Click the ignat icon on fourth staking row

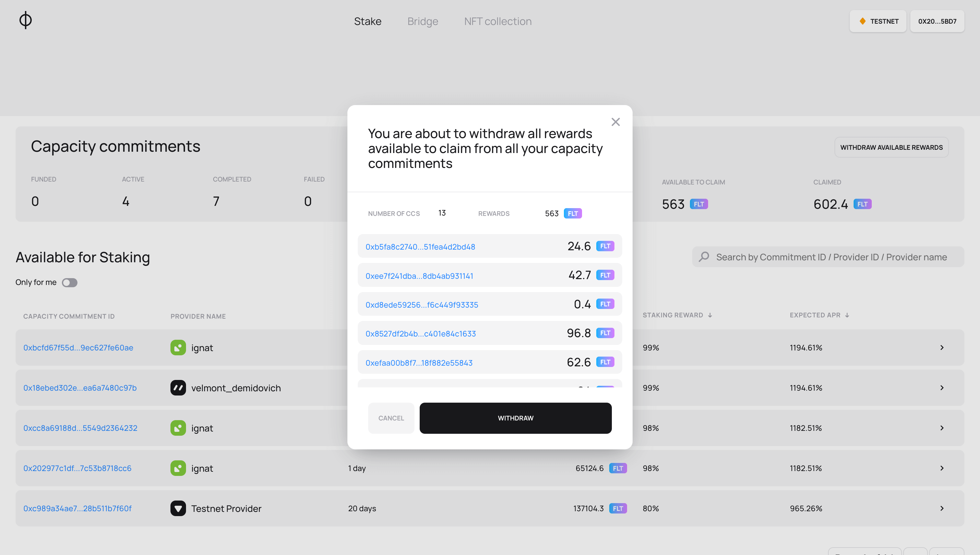pos(178,468)
